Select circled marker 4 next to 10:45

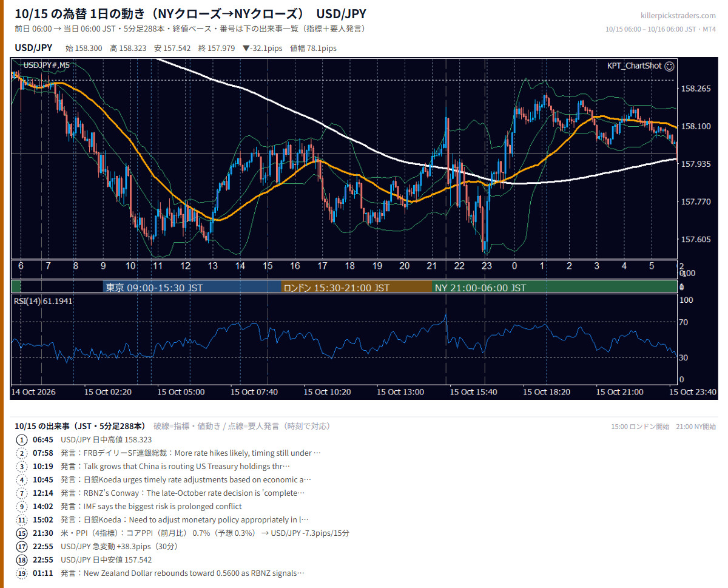pyautogui.click(x=22, y=480)
